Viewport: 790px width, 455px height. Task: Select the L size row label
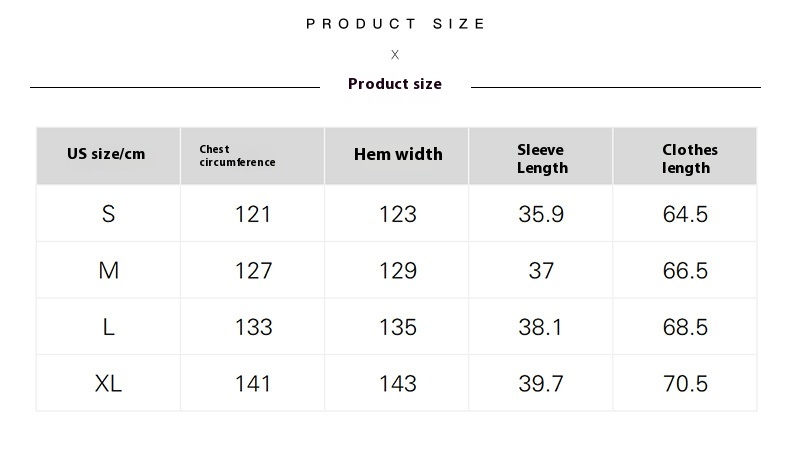(x=108, y=327)
